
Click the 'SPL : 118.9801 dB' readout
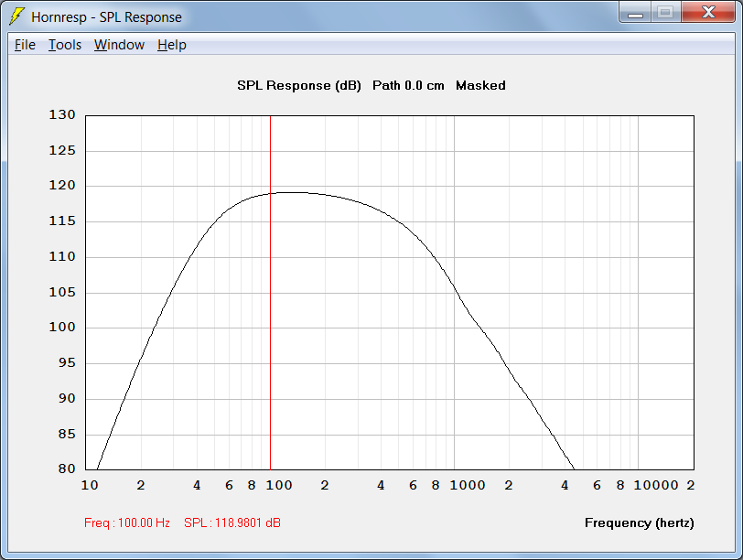pos(232,522)
